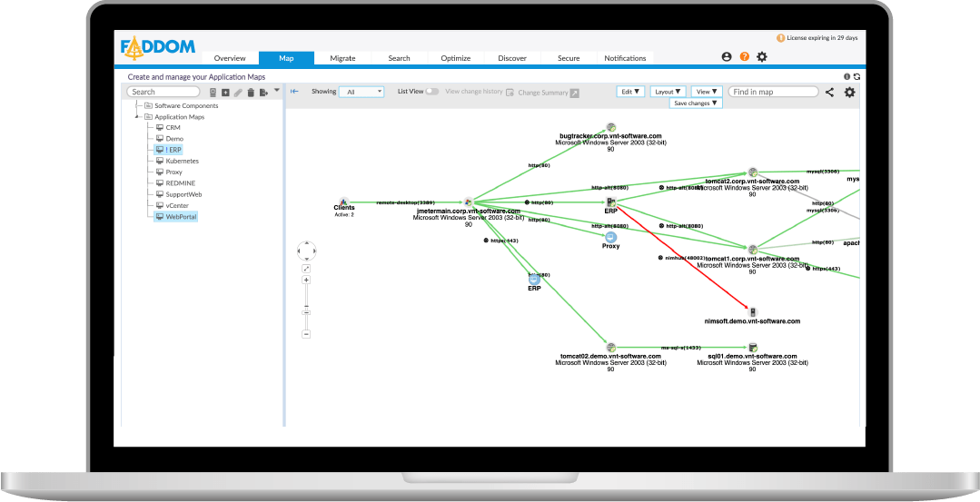The height and width of the screenshot is (502, 980).
Task: Switch to the Discover tab
Action: (x=512, y=58)
